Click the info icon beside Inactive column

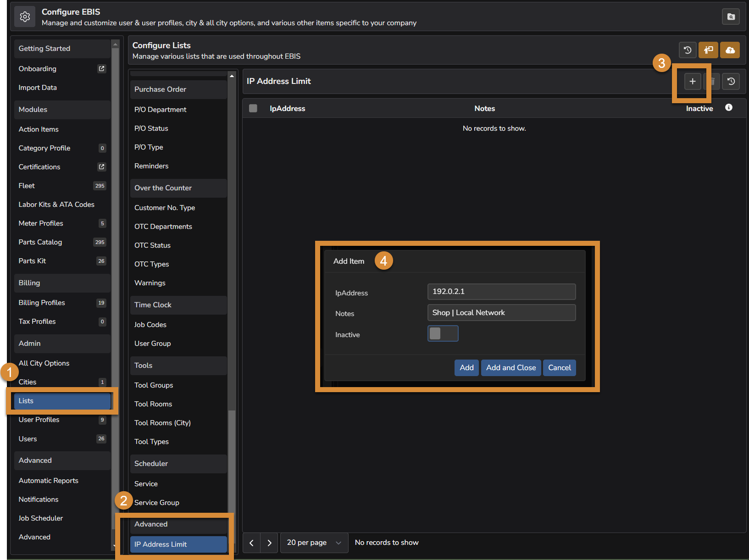click(728, 108)
